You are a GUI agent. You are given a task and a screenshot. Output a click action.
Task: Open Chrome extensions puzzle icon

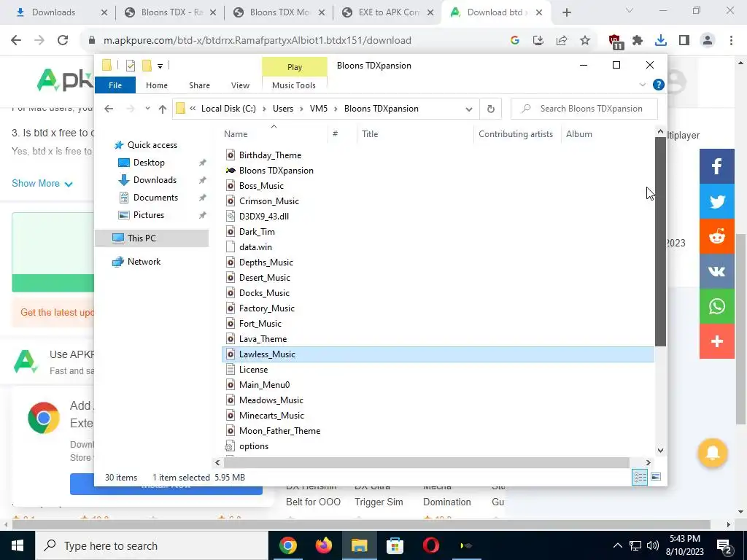[638, 41]
